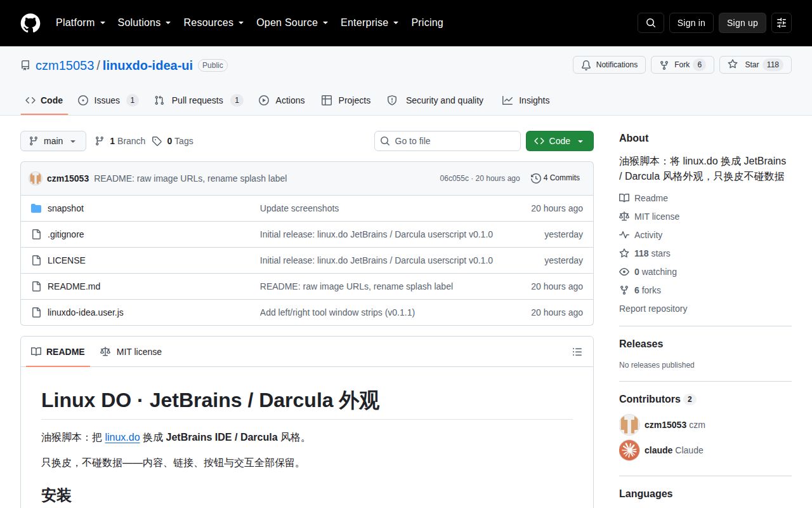This screenshot has height=508, width=812.
Task: Open Add left/right tool window strips commit
Action: click(x=337, y=312)
